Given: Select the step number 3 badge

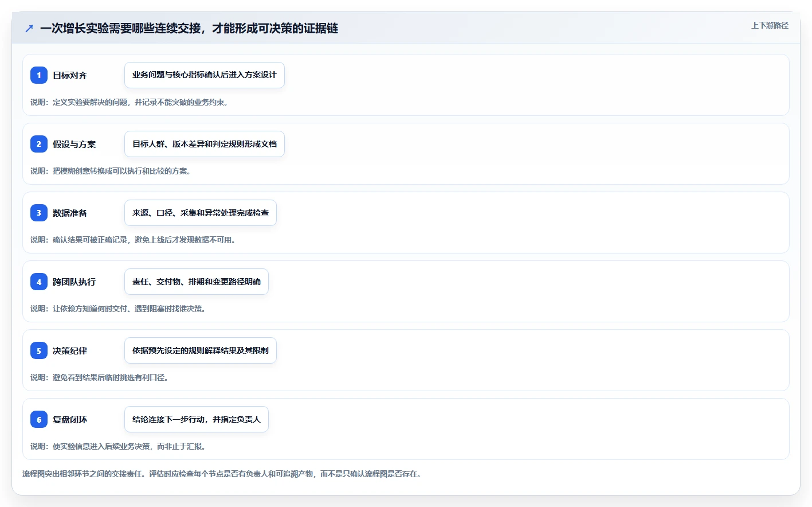Looking at the screenshot, I should click(39, 213).
